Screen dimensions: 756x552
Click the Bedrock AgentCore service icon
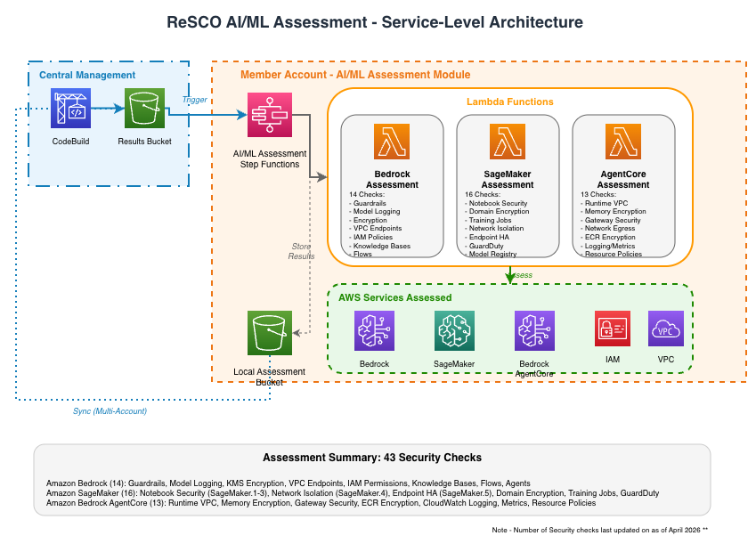(x=534, y=330)
